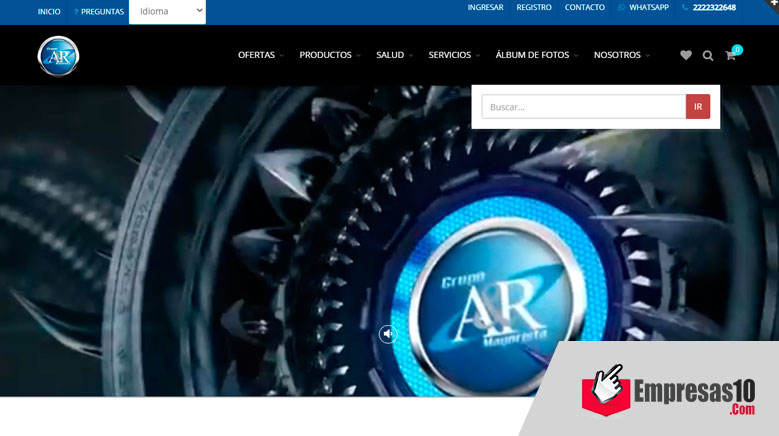Expand the PRODUCTOS menu
This screenshot has height=436, width=779.
tap(329, 55)
